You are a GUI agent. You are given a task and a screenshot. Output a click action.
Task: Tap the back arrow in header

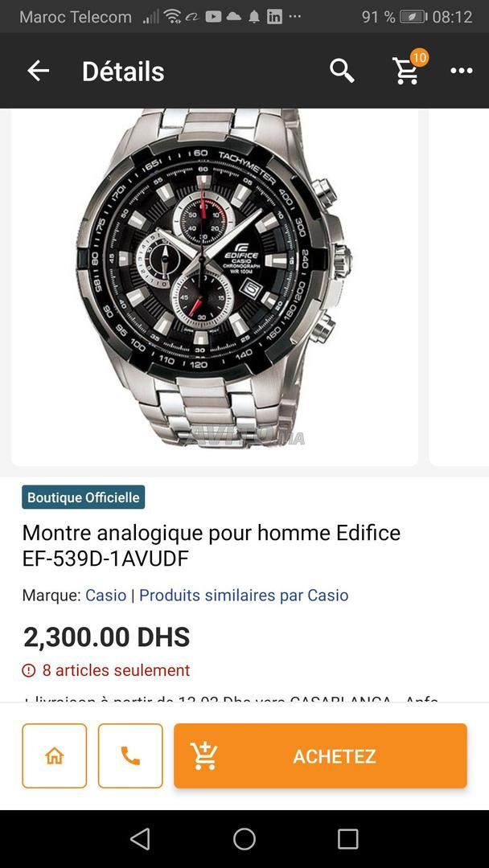(x=39, y=71)
